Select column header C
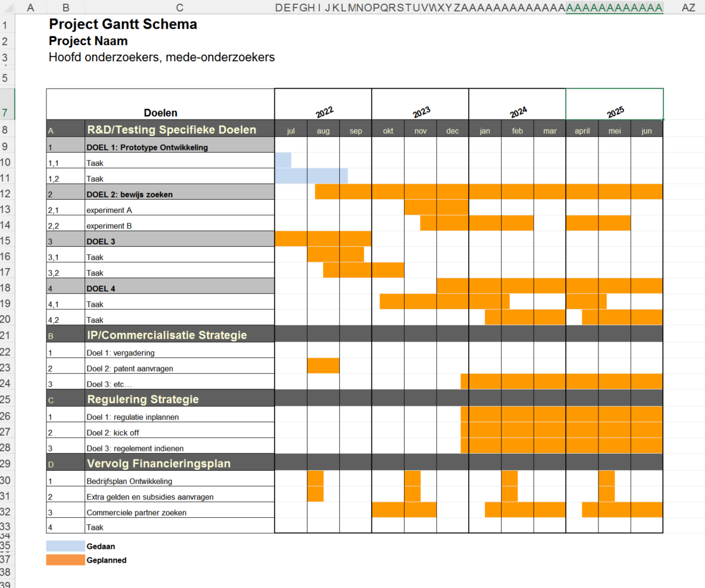This screenshot has width=705, height=588. pyautogui.click(x=178, y=7)
